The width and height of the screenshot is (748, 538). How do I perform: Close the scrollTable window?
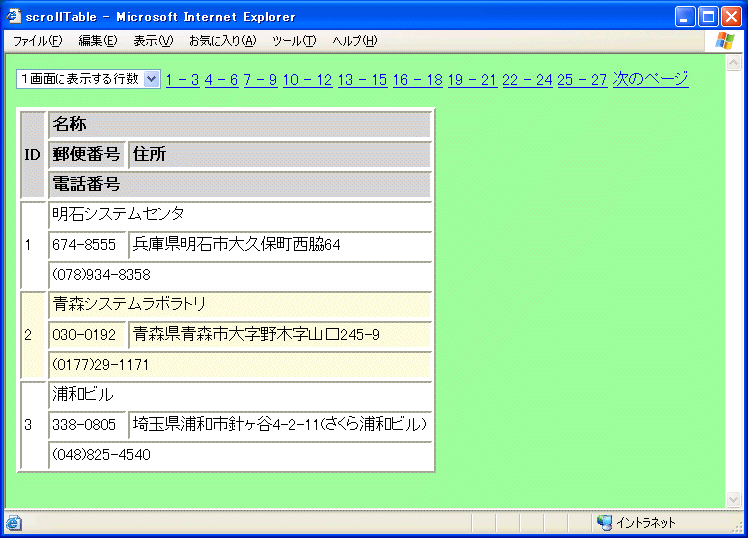731,17
